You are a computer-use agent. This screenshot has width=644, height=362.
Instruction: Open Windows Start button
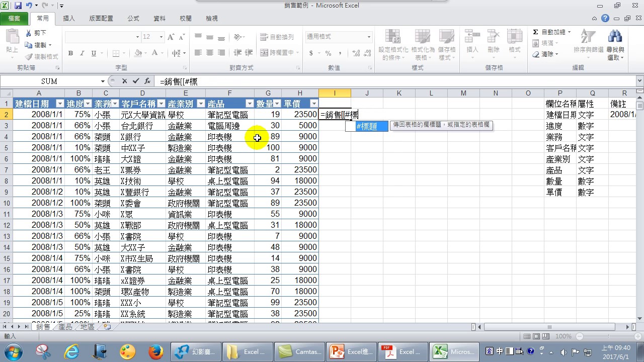[14, 351]
